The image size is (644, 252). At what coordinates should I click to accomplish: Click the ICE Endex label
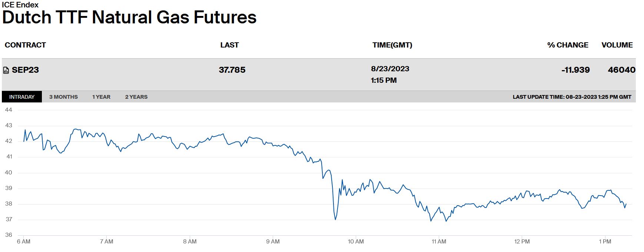tap(20, 5)
